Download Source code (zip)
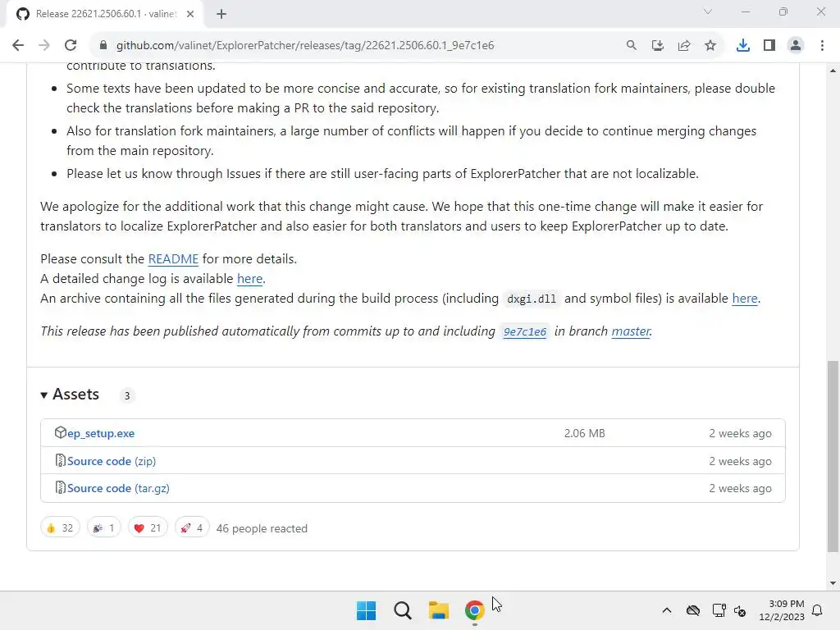 click(112, 461)
